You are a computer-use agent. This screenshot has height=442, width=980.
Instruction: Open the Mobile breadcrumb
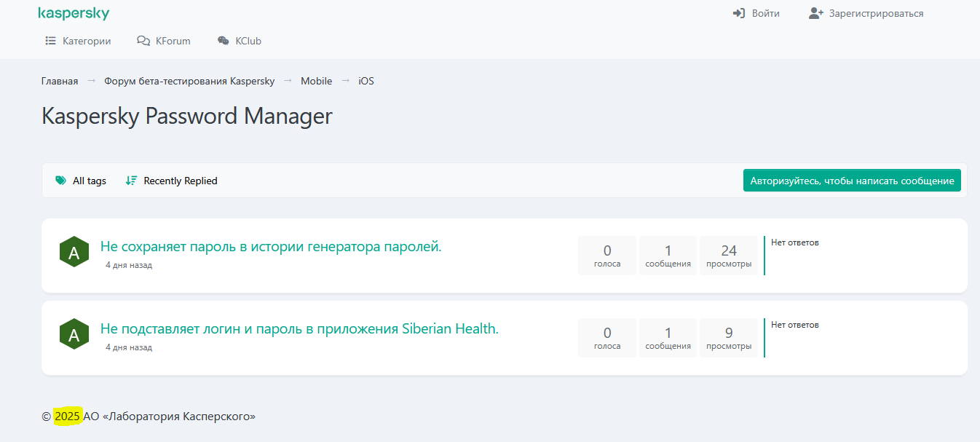317,81
